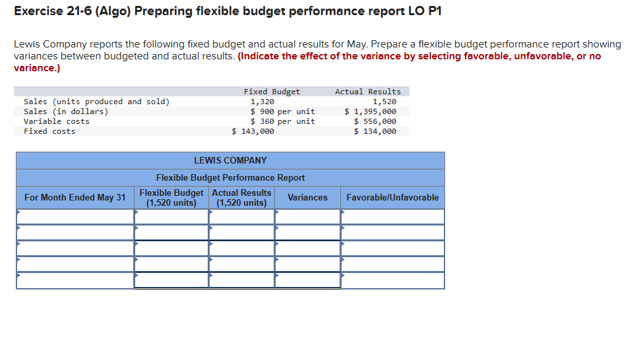Select fourth row Flexible Budget input cell
Viewport: 641px width, 364px height.
click(171, 264)
